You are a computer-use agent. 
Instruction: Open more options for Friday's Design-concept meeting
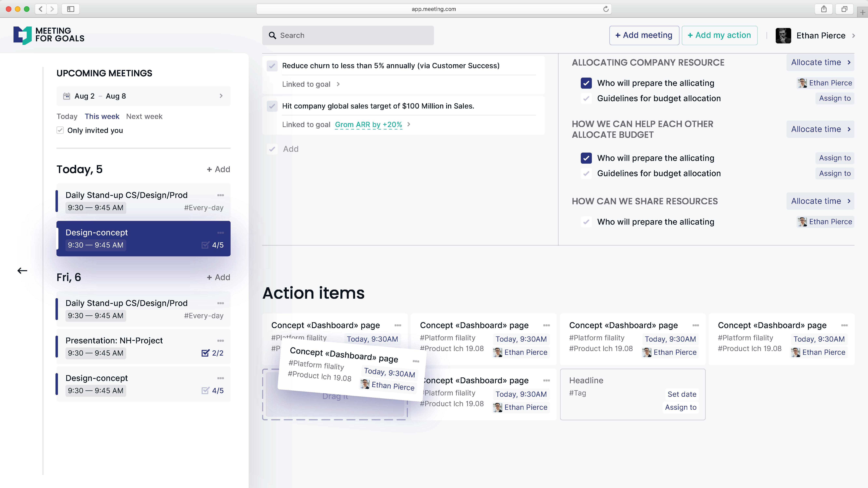point(221,378)
